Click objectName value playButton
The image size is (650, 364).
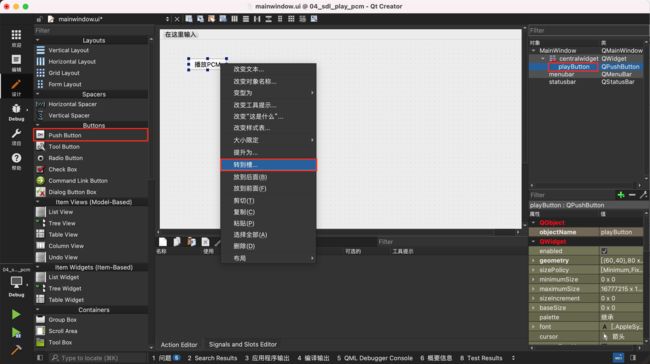pos(621,232)
